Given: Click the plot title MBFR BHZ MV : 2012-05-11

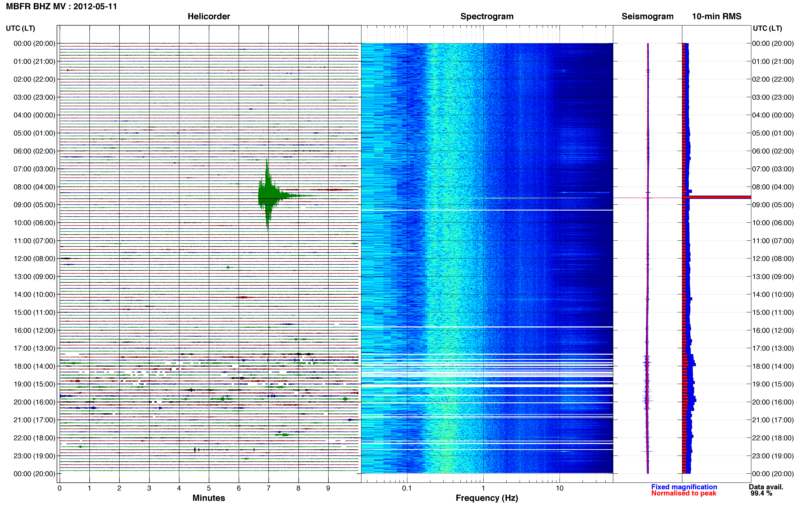Looking at the screenshot, I should click(x=61, y=6).
